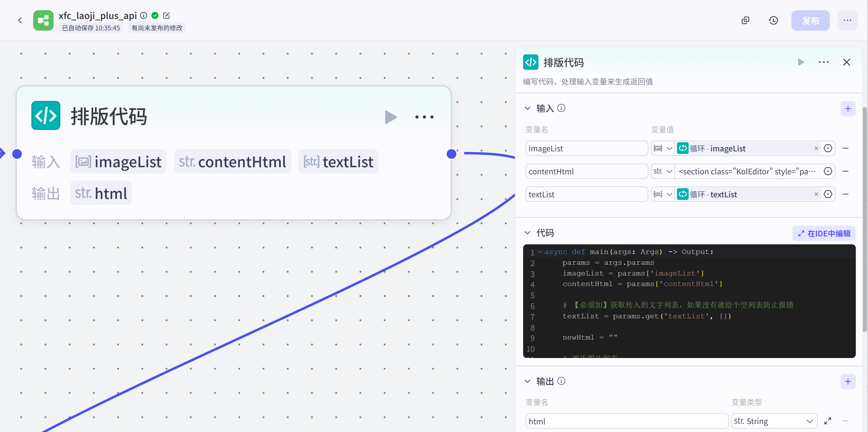Screen dimensions: 868x432
Task: Show info tooltip for 输入 section
Action: (561, 108)
